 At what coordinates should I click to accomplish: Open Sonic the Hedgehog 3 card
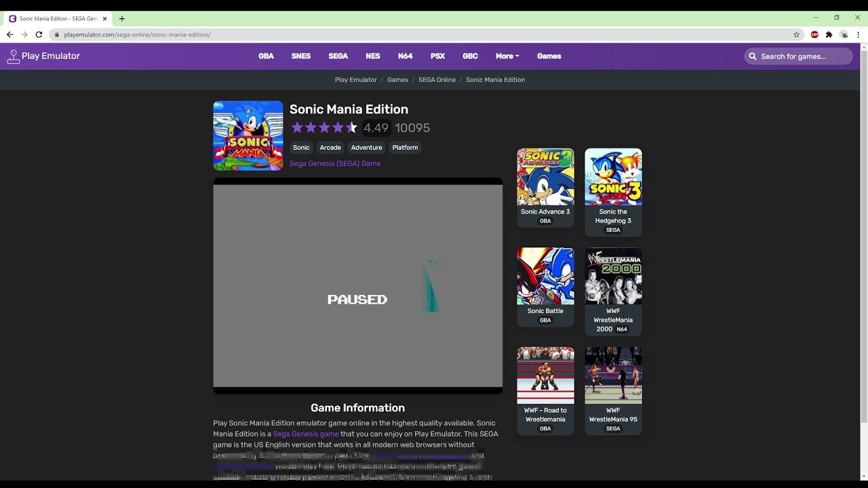(x=613, y=192)
